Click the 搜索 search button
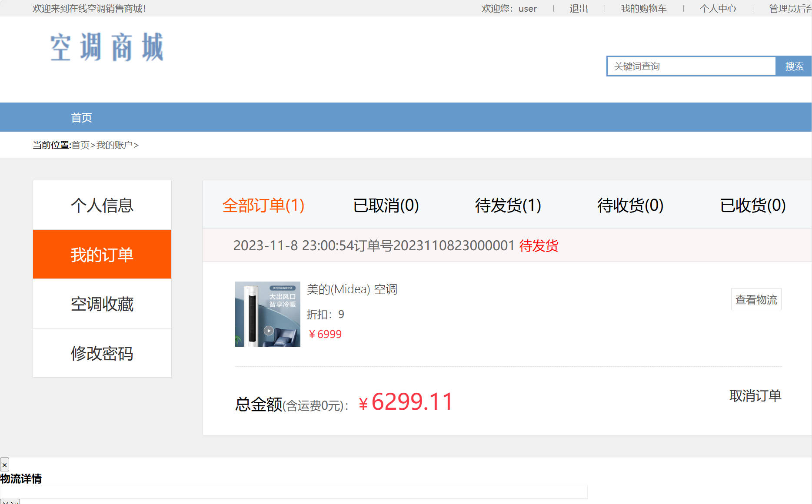 click(794, 66)
